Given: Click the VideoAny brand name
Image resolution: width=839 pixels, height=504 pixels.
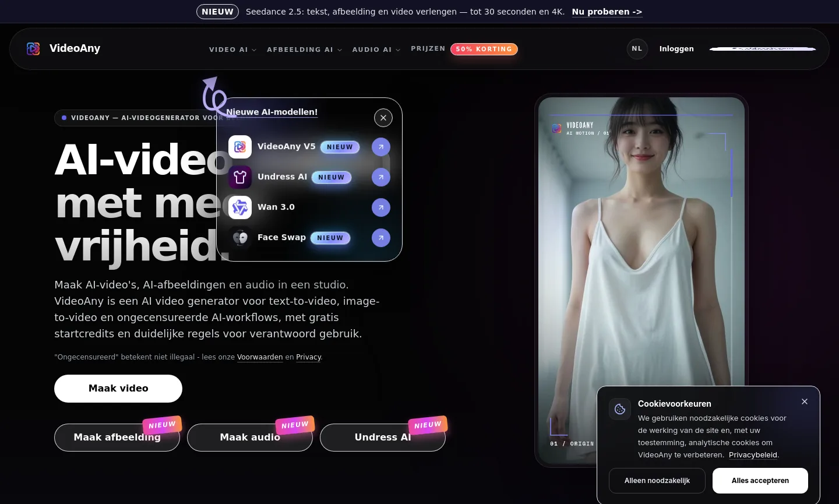Looking at the screenshot, I should [x=75, y=48].
